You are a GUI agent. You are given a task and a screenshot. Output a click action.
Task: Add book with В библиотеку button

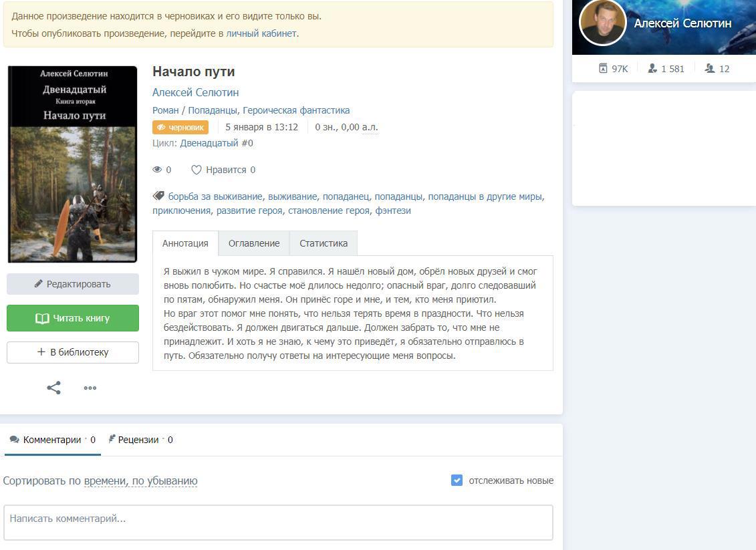pos(73,352)
